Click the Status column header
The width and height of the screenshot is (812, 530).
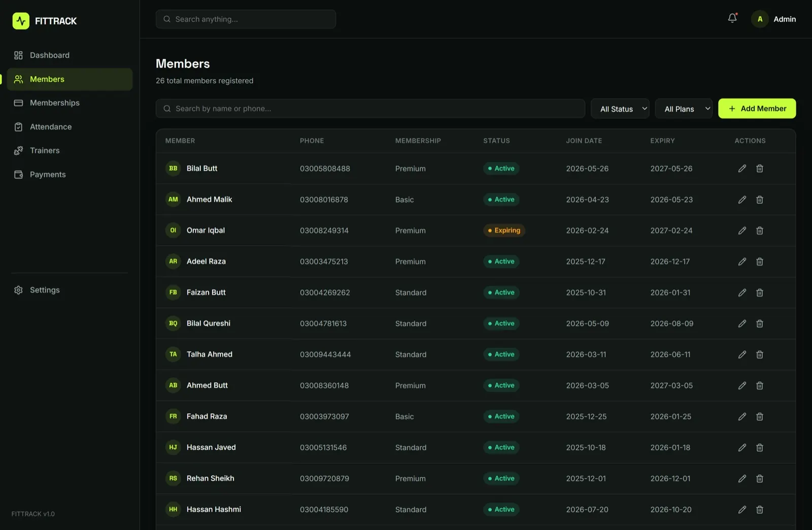tap(496, 141)
